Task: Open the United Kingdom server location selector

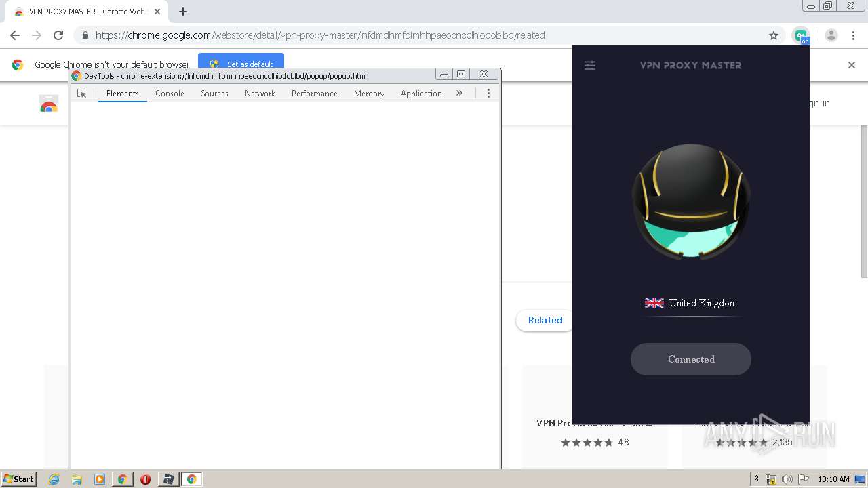Action: [x=691, y=303]
